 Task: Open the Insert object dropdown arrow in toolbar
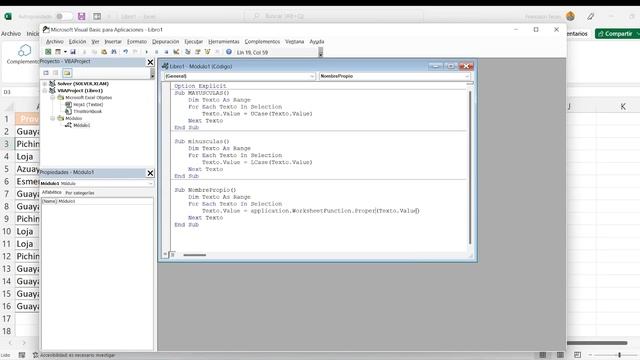click(65, 52)
